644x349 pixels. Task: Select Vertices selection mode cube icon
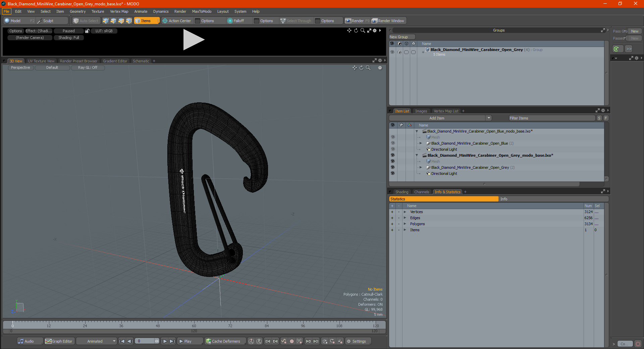pos(106,21)
